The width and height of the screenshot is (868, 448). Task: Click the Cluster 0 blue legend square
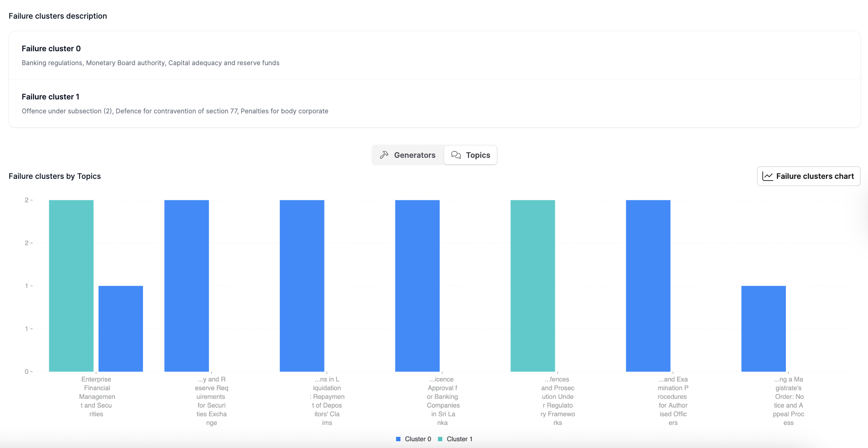[398, 439]
